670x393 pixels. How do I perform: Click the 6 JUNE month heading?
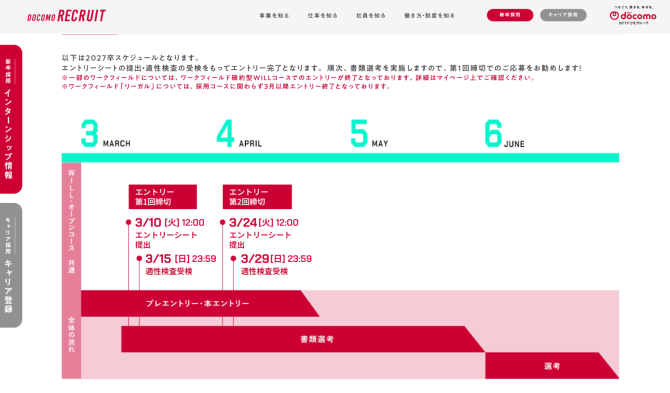click(x=505, y=134)
